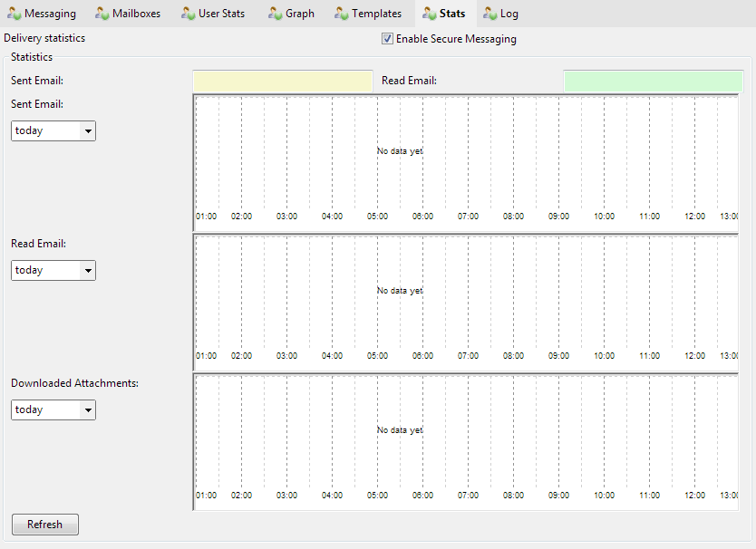This screenshot has width=756, height=549.
Task: Click the green Read Email count field
Action: (x=653, y=82)
